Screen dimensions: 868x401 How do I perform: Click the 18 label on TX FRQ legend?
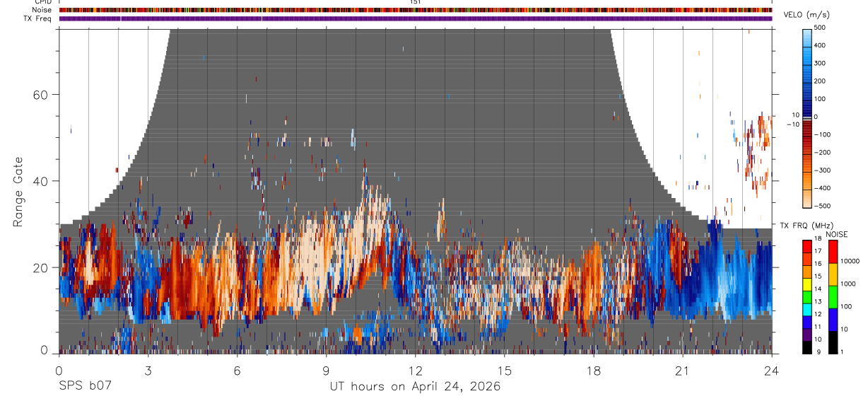pos(819,240)
